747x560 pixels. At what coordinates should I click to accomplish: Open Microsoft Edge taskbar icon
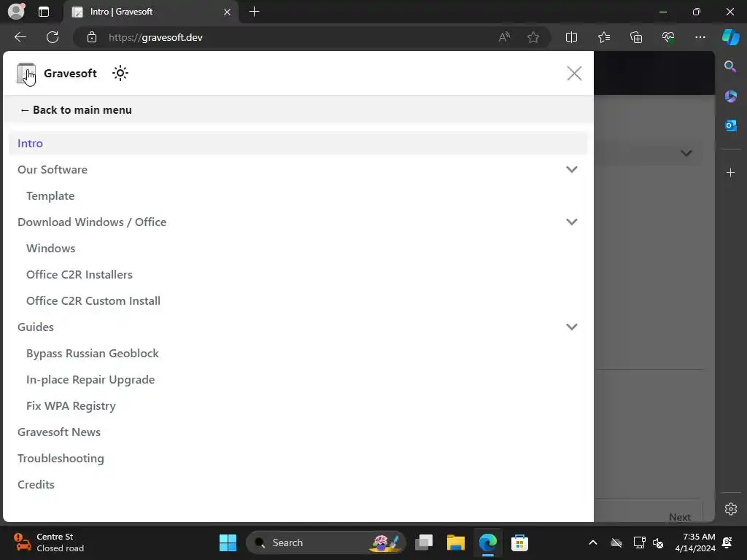[487, 542]
